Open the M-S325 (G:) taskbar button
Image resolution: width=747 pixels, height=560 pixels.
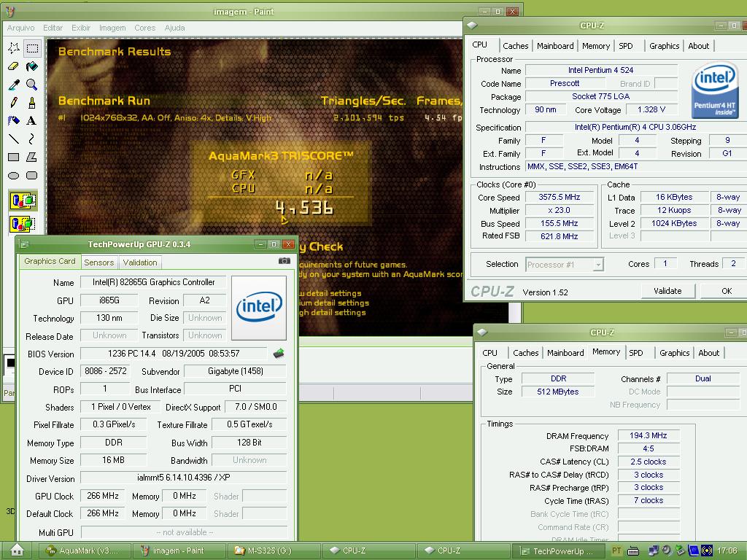pos(273,551)
